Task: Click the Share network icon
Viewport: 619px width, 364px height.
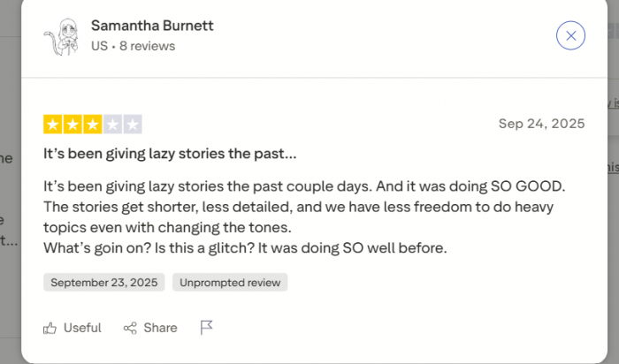Action: coord(130,328)
